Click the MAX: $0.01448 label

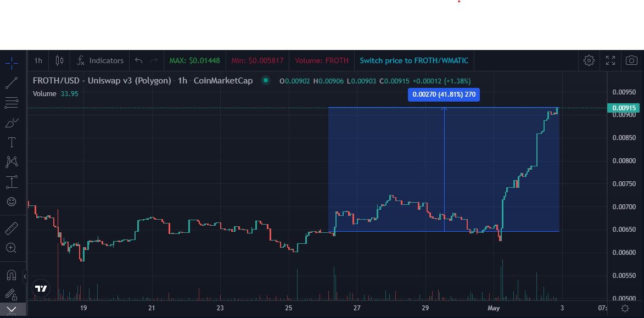(x=195, y=61)
